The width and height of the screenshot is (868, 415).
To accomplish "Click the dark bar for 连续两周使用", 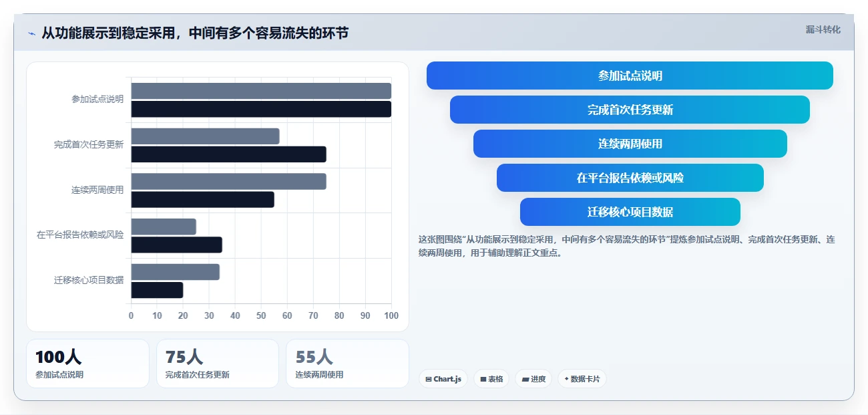I will [x=202, y=199].
